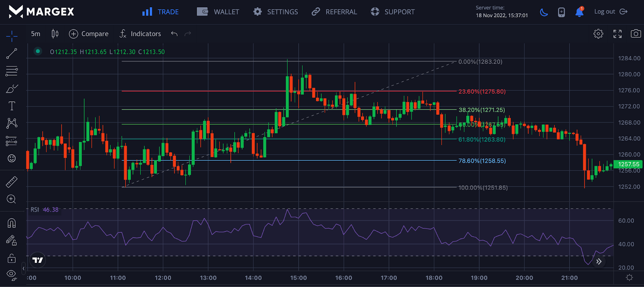This screenshot has height=287, width=644.
Task: Toggle dark mode moon icon
Action: [x=544, y=12]
